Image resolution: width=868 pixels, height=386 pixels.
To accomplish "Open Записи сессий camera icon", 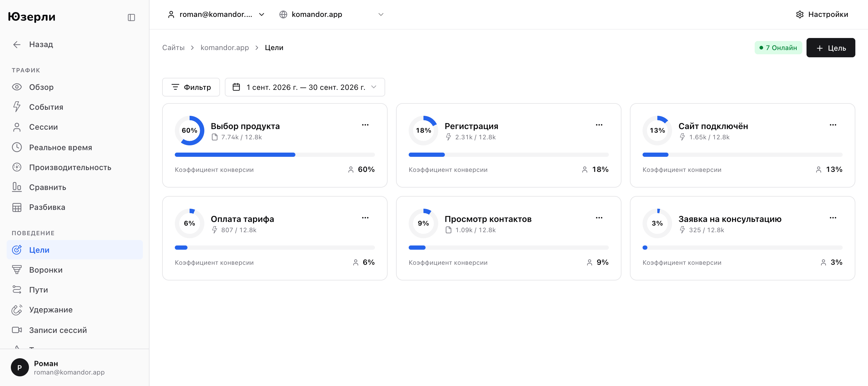I will (17, 330).
